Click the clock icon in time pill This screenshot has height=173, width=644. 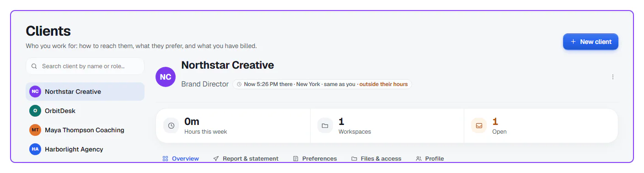coord(239,84)
